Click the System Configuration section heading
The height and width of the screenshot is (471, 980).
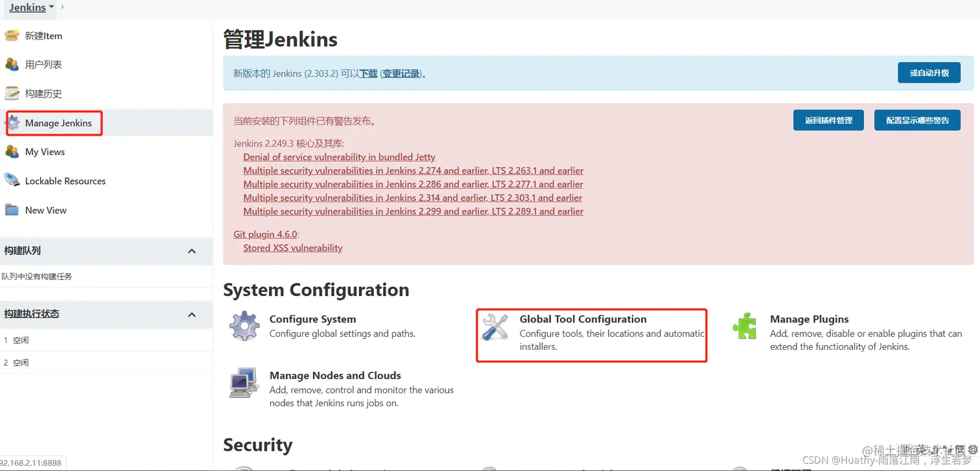(x=316, y=290)
